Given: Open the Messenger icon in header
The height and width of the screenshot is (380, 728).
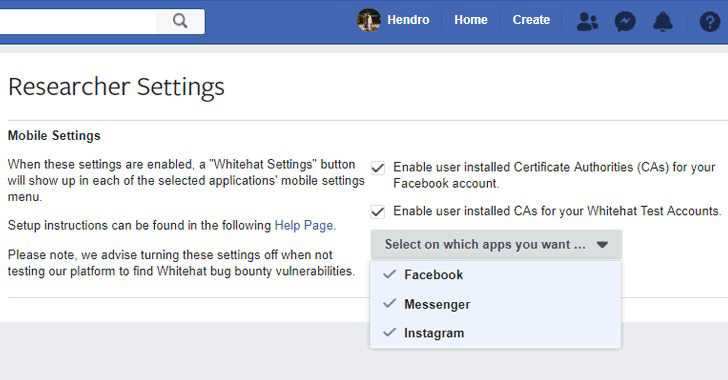Looking at the screenshot, I should click(x=625, y=21).
